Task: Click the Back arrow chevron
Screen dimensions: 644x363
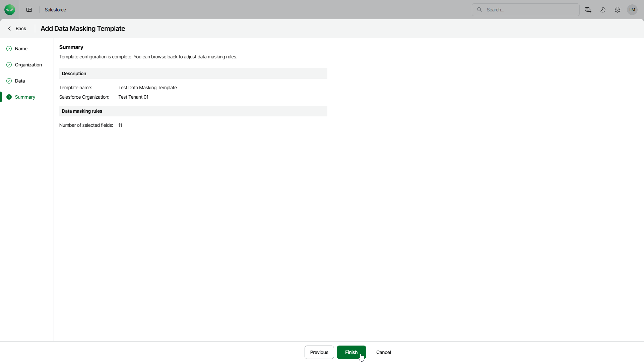Action: [9, 29]
